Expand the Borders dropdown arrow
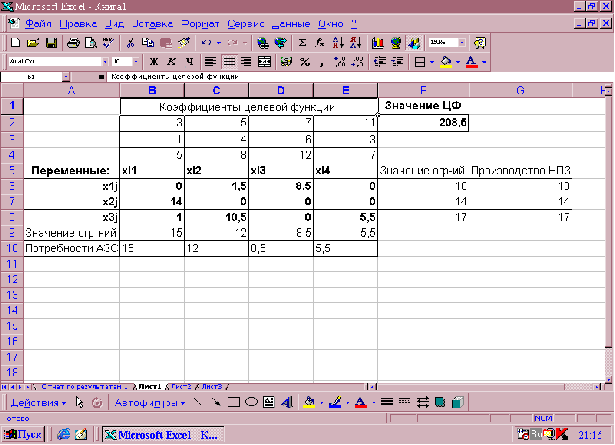This screenshot has width=615, height=445. pos(432,62)
